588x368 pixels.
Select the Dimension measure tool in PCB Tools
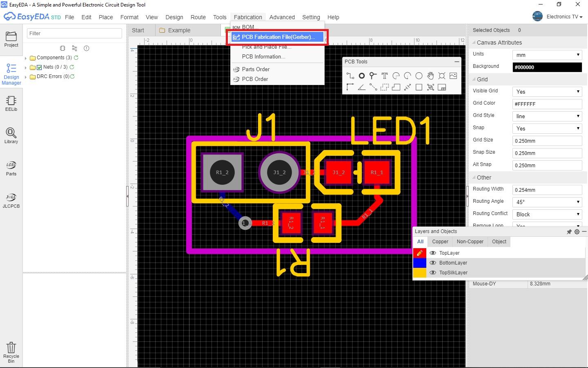(407, 87)
